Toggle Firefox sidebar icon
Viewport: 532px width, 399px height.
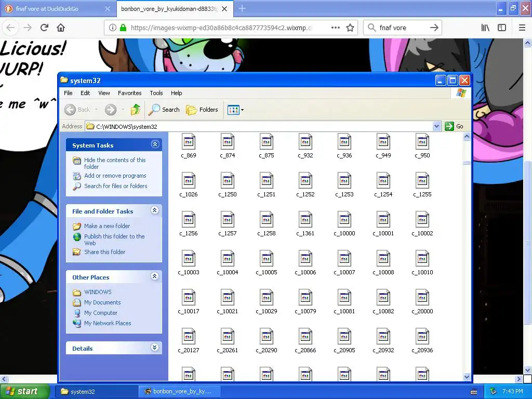502,28
